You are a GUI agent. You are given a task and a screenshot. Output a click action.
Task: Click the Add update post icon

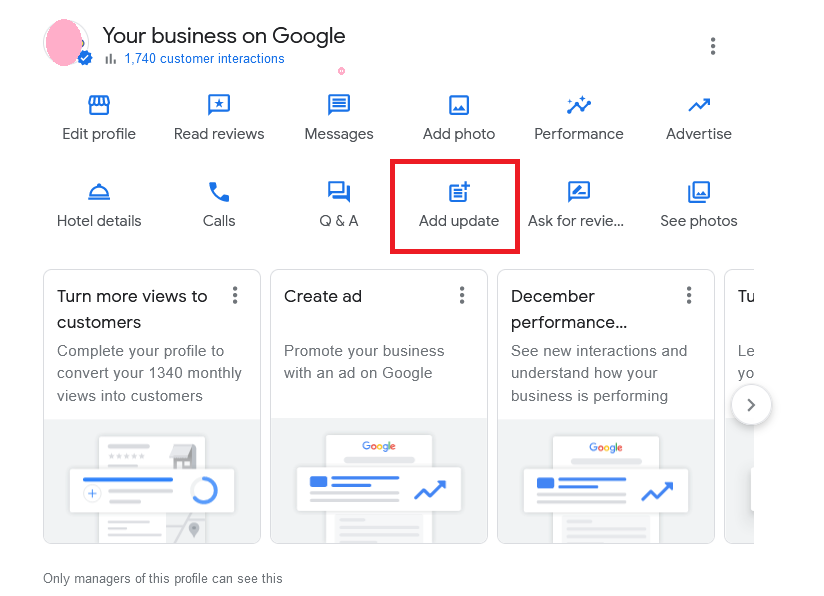pyautogui.click(x=459, y=192)
